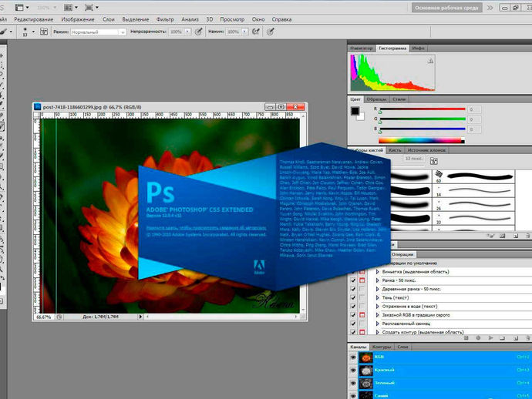The width and height of the screenshot is (532, 399).
Task: Open the Фильтр menu
Action: (x=165, y=19)
